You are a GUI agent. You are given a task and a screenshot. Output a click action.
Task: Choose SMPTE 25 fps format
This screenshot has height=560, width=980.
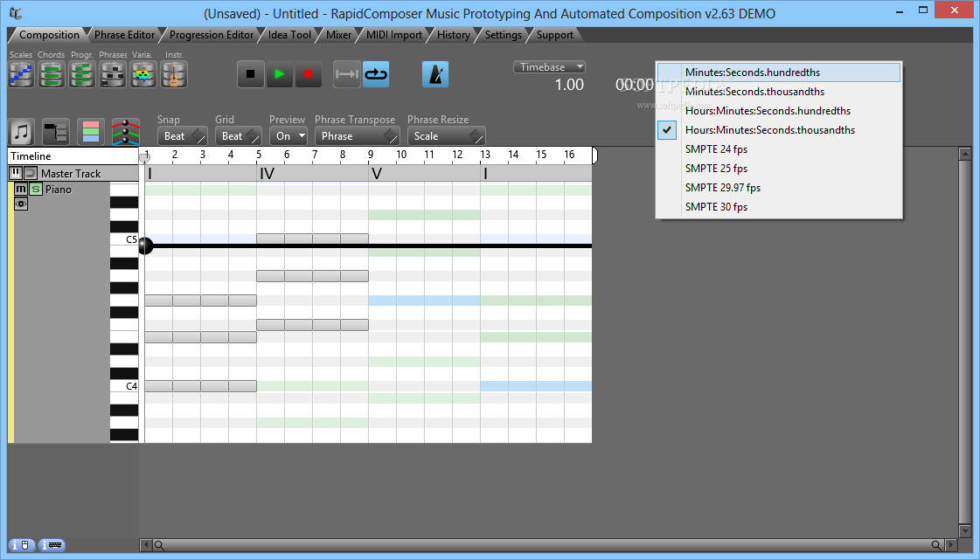coord(779,169)
